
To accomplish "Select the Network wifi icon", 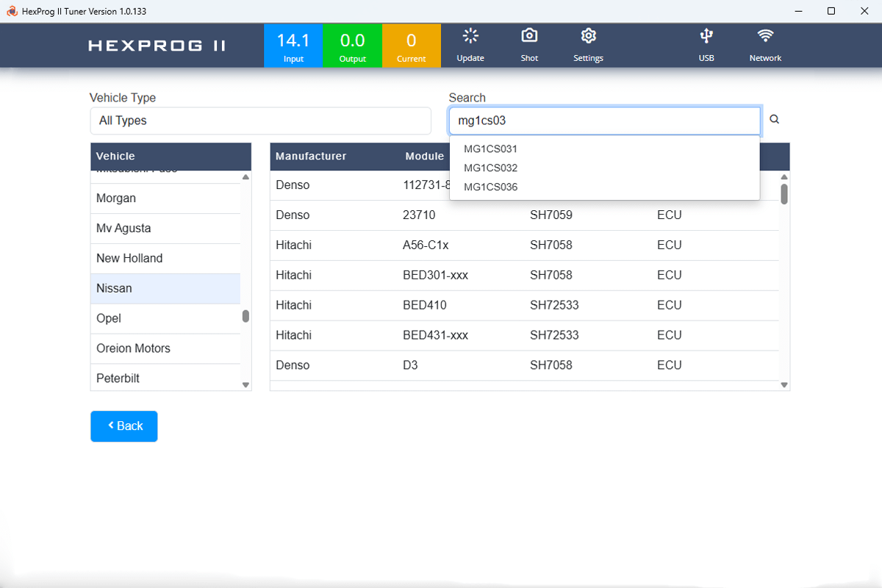I will click(765, 36).
